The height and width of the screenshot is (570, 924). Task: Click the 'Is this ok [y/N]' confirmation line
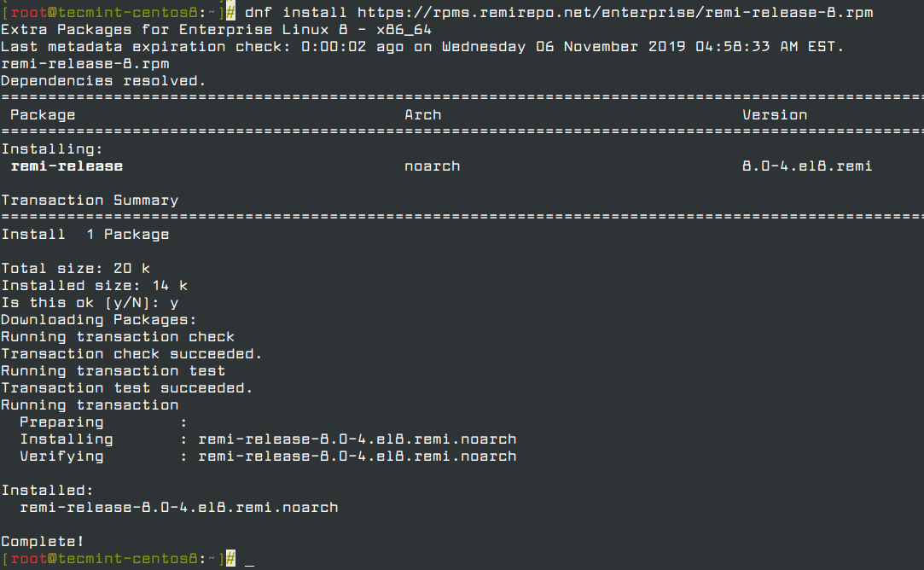(x=90, y=303)
